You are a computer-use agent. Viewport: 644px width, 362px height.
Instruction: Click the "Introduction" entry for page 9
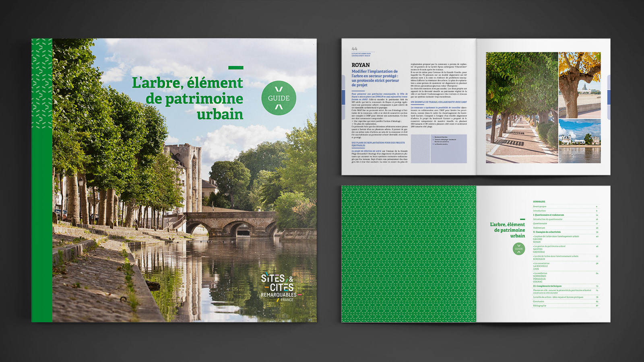pyautogui.click(x=539, y=211)
